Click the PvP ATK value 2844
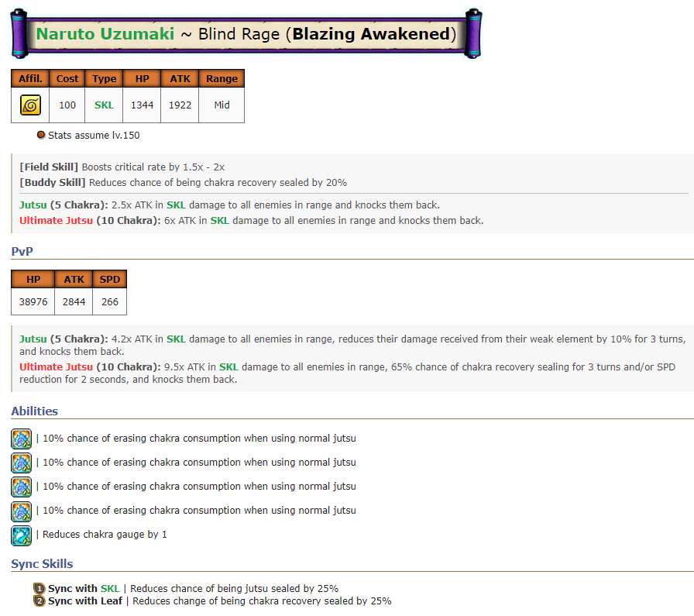Image resolution: width=694 pixels, height=616 pixels. tap(74, 302)
